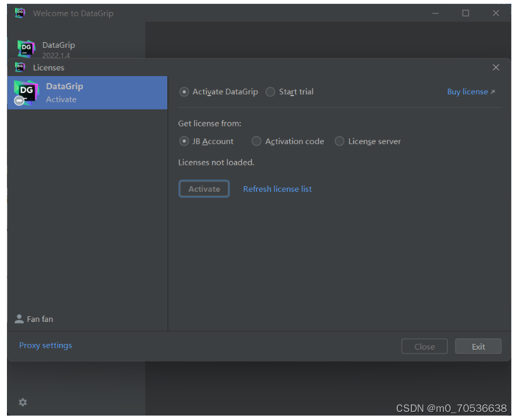
Task: Click the DataGrip icon in Licenses title bar
Action: (x=20, y=67)
